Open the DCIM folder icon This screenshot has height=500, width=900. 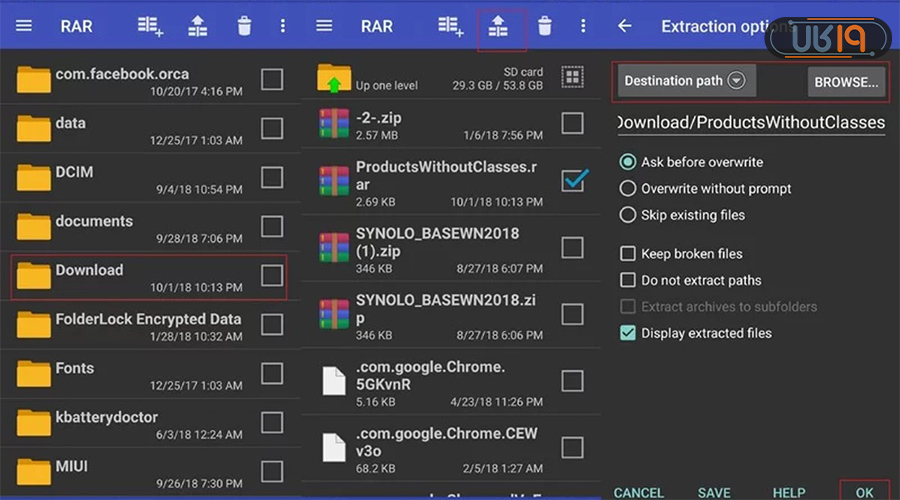(33, 178)
